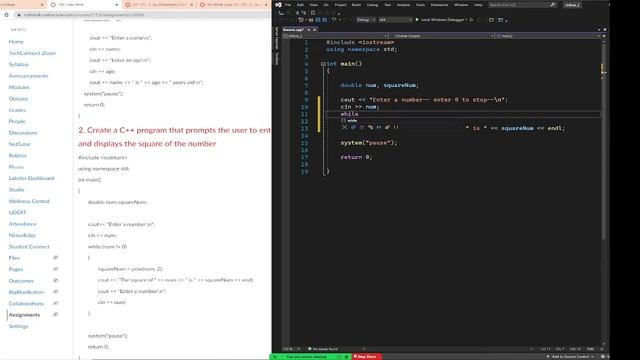Viewport: 640px width, 360px height.
Task: Open TechConnect Zoom link
Action: pos(32,53)
